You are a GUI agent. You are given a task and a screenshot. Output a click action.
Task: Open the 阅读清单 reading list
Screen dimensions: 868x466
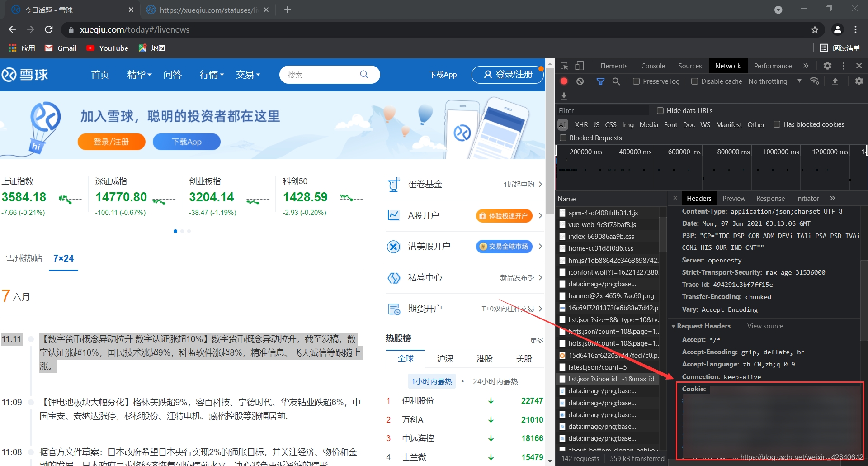840,48
